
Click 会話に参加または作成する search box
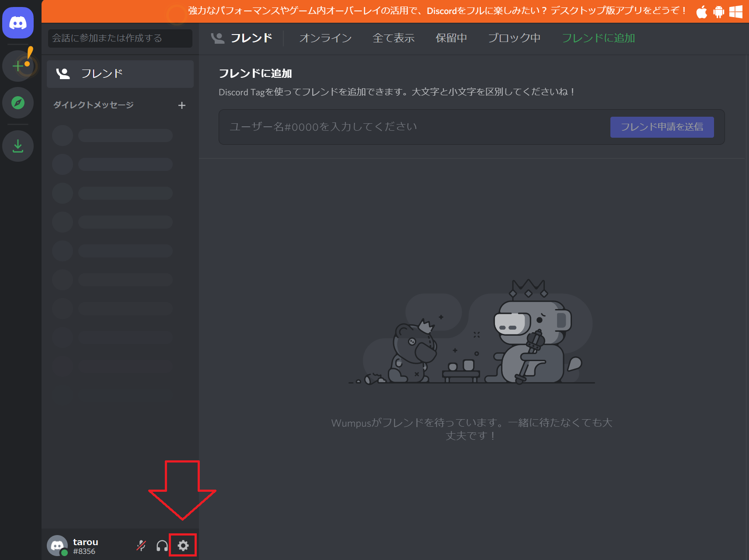120,38
